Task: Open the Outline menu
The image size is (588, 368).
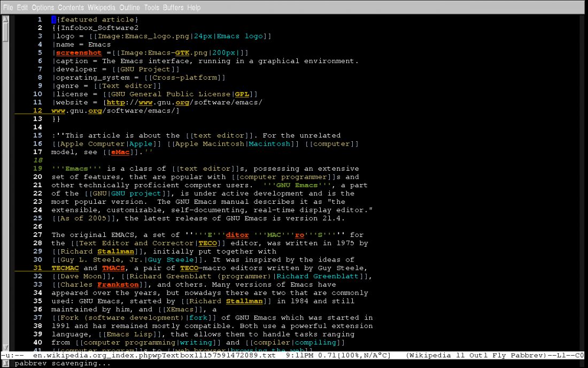Action: (129, 7)
